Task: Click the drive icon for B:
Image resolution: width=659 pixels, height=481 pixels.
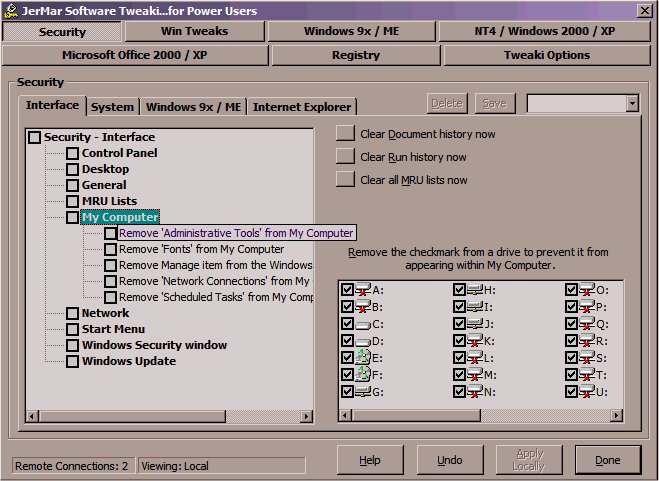Action: 363,307
